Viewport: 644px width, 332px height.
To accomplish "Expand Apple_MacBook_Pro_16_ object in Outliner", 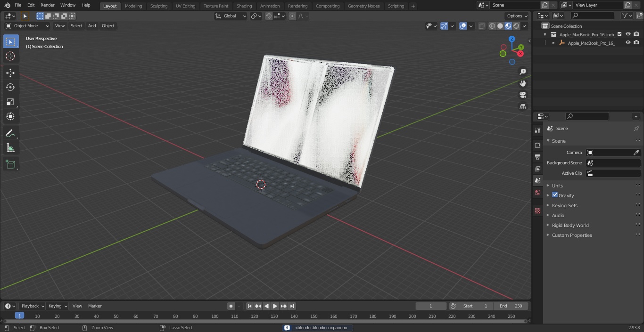I will pyautogui.click(x=553, y=43).
